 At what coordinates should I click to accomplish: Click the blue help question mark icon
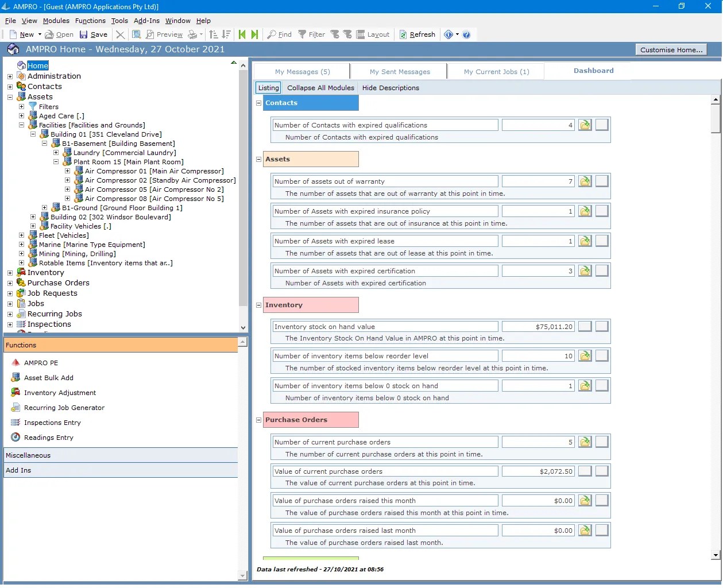[466, 34]
